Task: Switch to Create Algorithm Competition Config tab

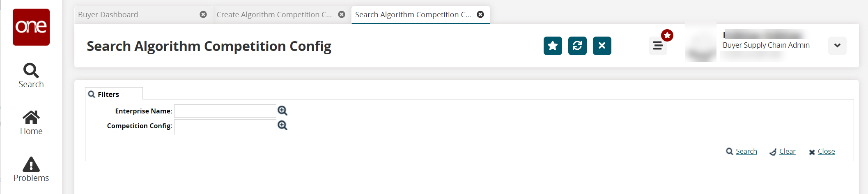Action: (x=274, y=15)
